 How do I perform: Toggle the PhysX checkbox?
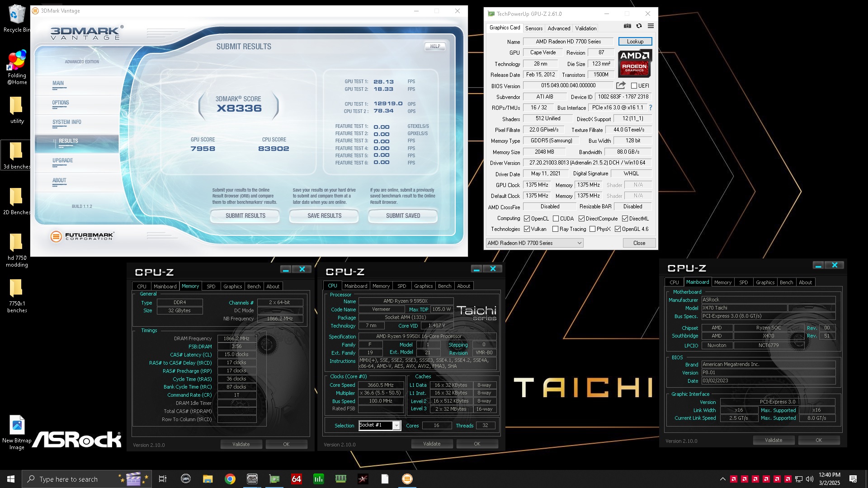pyautogui.click(x=592, y=229)
